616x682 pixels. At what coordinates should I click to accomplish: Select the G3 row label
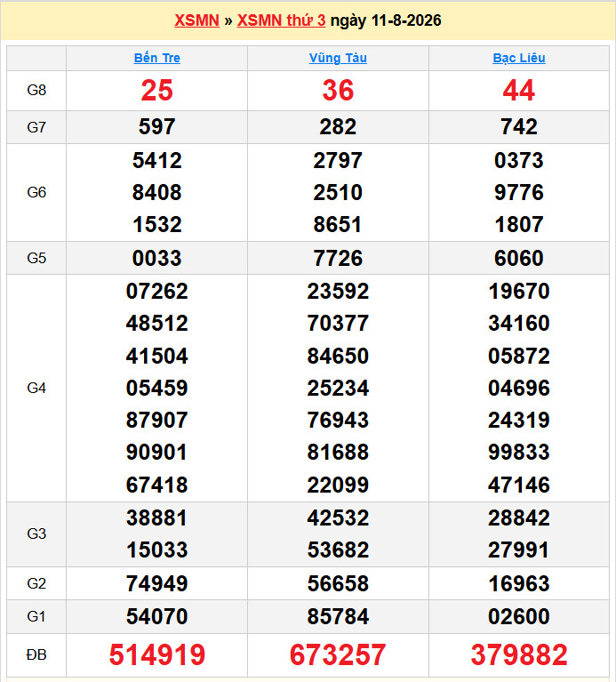point(36,534)
